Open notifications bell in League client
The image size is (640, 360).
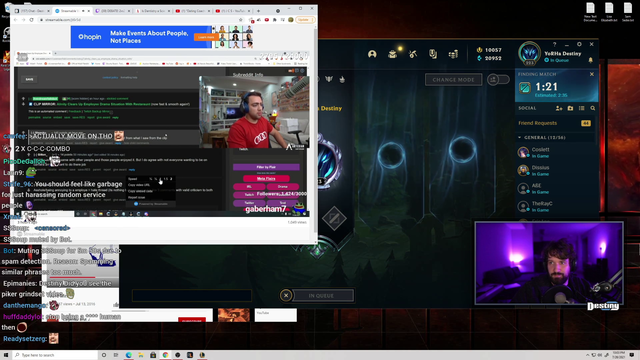click(x=590, y=60)
